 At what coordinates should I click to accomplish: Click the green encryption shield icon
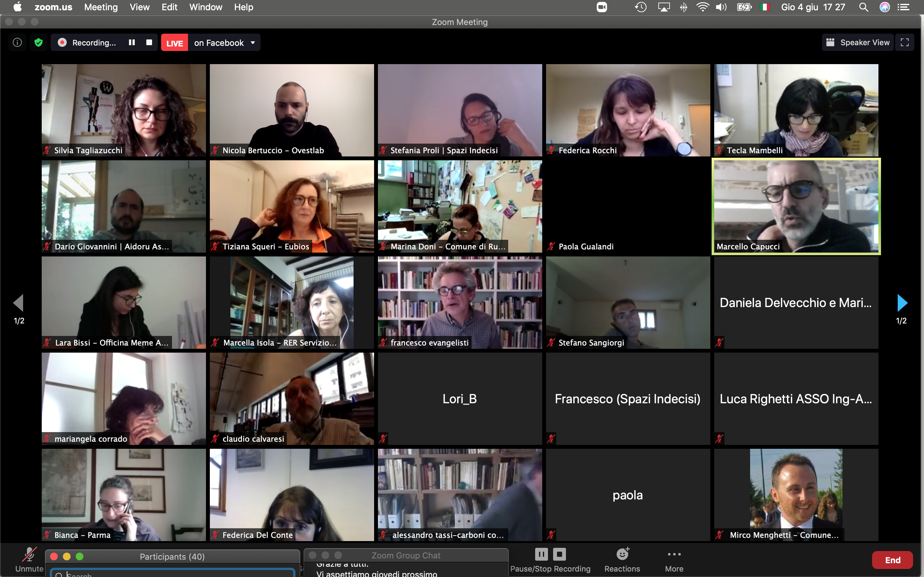coord(38,42)
